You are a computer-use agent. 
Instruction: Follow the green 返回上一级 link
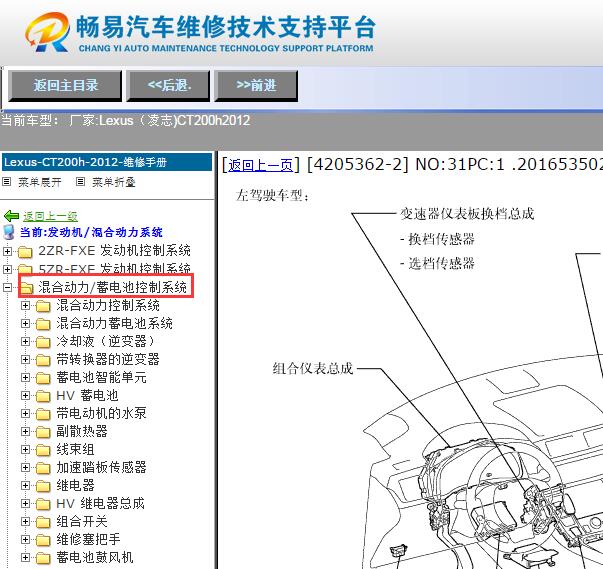tap(50, 216)
